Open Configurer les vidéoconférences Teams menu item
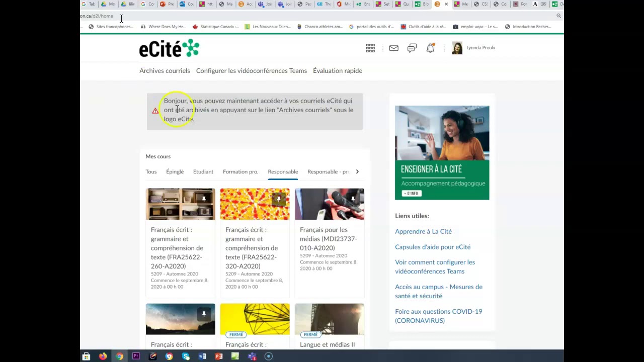This screenshot has height=362, width=644. click(x=252, y=71)
